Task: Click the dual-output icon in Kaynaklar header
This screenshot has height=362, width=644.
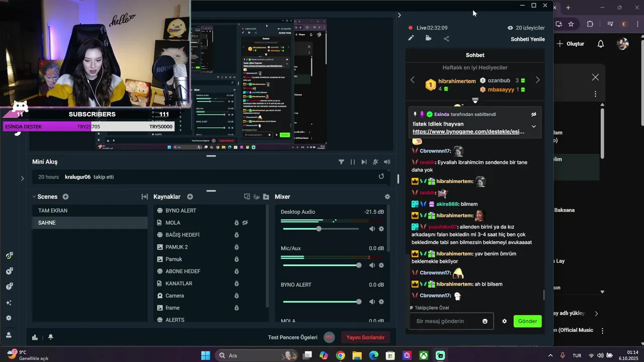Action: coord(247,197)
